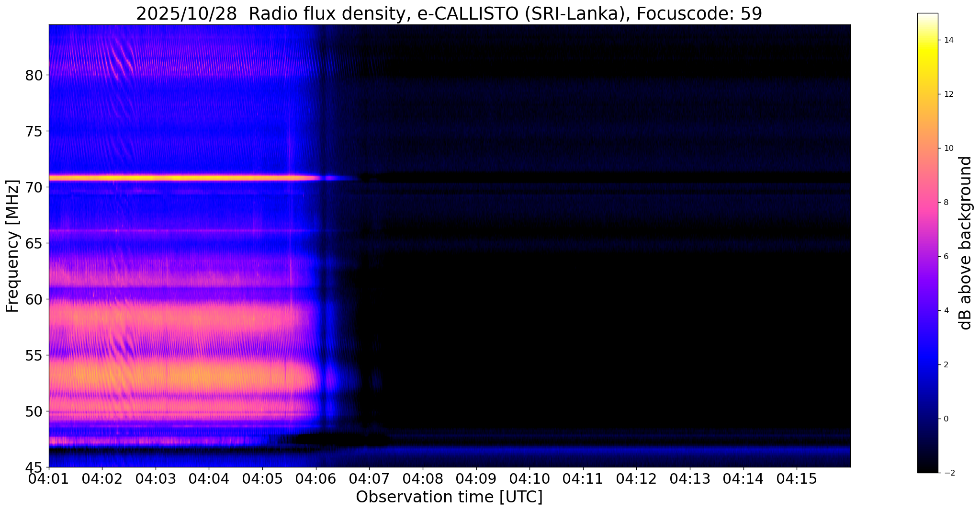This screenshot has height=511, width=980.
Task: Click the colorbar tick label 6
Action: [946, 256]
